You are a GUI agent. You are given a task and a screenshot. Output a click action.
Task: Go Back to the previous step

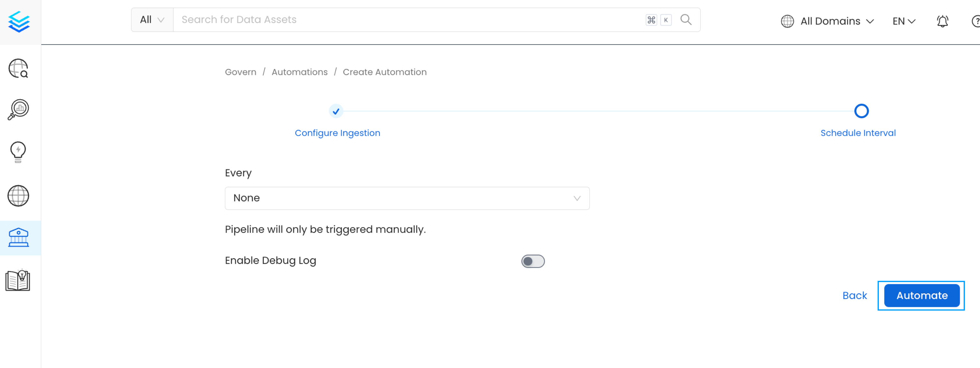[x=854, y=295]
